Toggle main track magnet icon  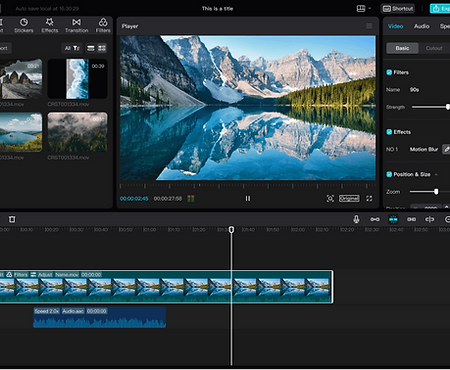coord(375,219)
